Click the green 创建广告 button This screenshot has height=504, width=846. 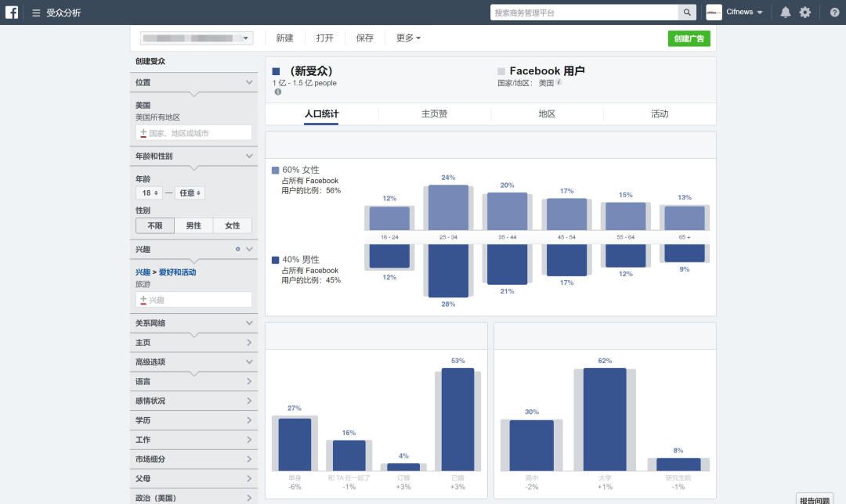[x=689, y=38]
